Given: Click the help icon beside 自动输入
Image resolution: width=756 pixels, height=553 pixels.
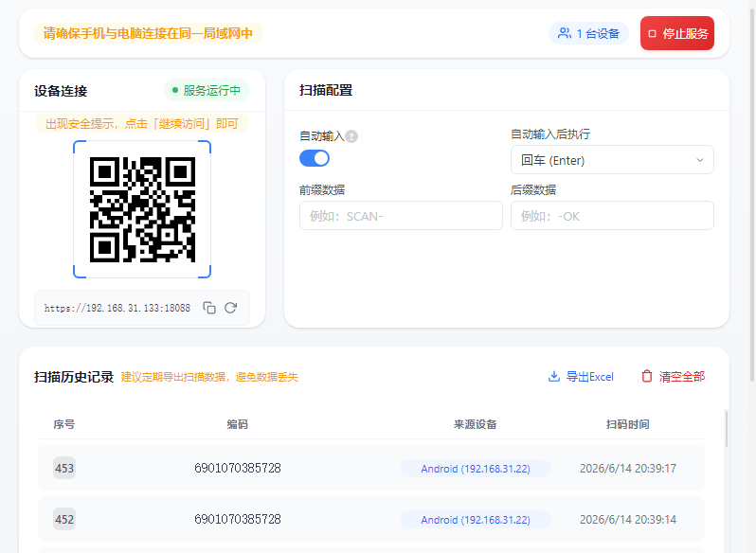Looking at the screenshot, I should 352,136.
